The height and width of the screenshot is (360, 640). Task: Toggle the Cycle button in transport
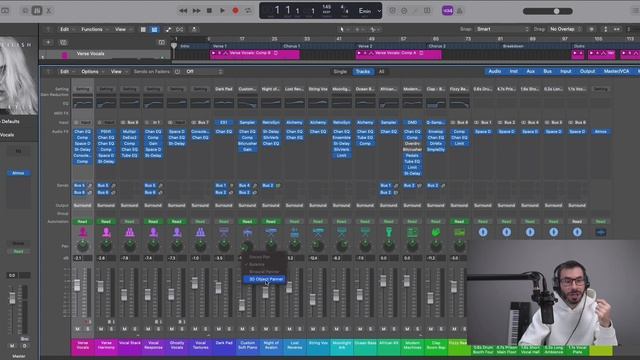point(248,11)
